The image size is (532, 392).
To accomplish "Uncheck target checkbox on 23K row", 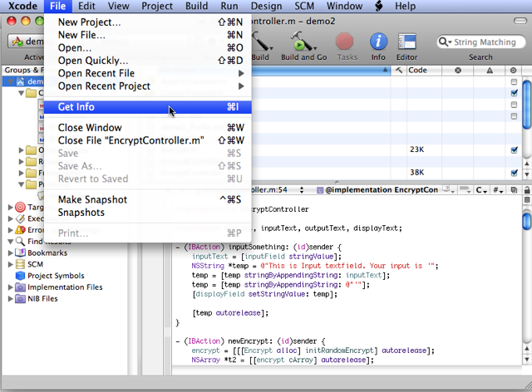I will [x=514, y=149].
